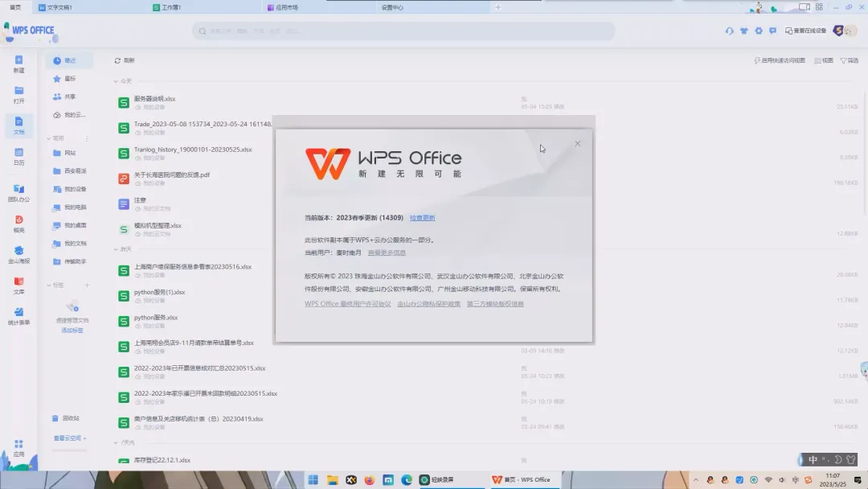The width and height of the screenshot is (868, 489).
Task: Click the PDF icon of 关于长海医院问题的反馈.pdf
Action: [x=124, y=179]
